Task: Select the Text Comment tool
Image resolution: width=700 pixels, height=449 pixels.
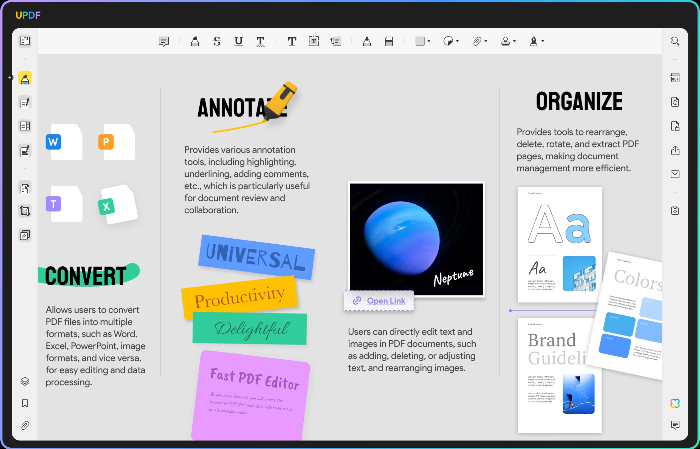Action: pyautogui.click(x=292, y=42)
